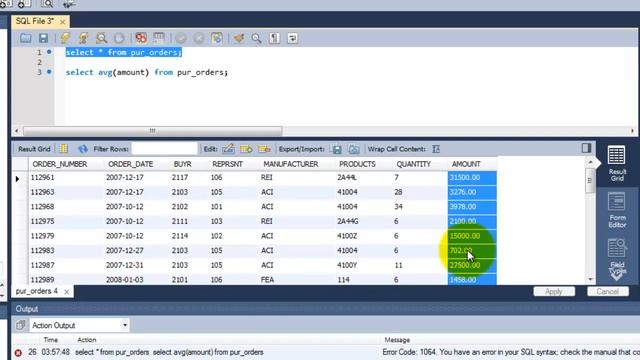Click the Apply button

pos(554,291)
